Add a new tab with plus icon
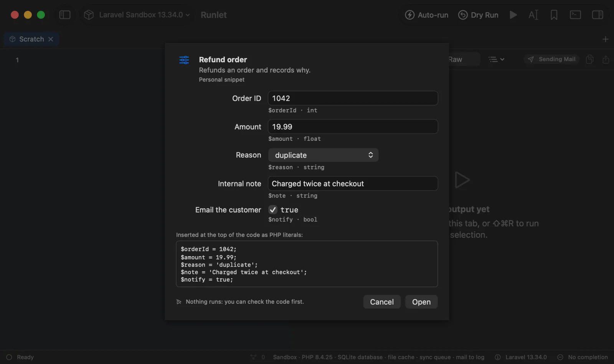Screen dimensions: 614x364 pos(606,39)
